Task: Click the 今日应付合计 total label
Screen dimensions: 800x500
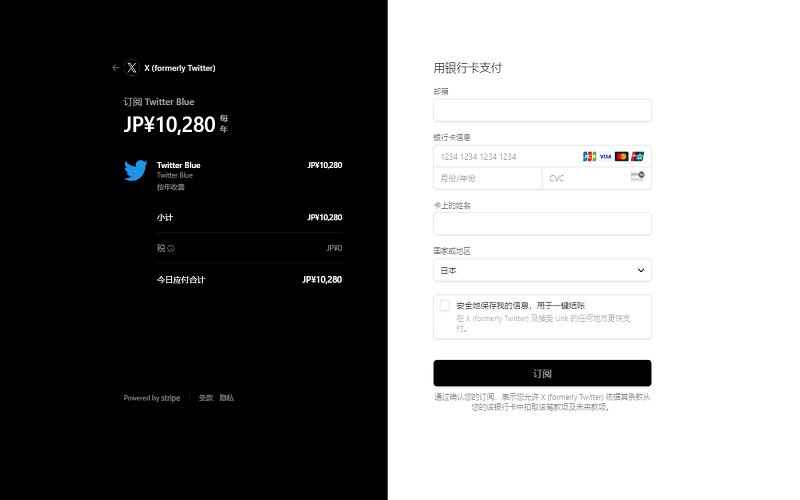Action: pos(181,280)
